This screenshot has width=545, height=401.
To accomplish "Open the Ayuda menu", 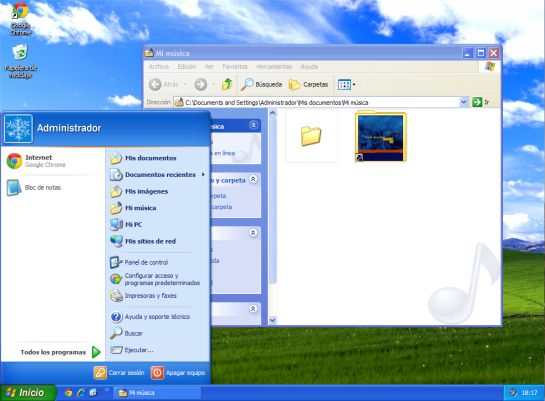I will (x=309, y=67).
